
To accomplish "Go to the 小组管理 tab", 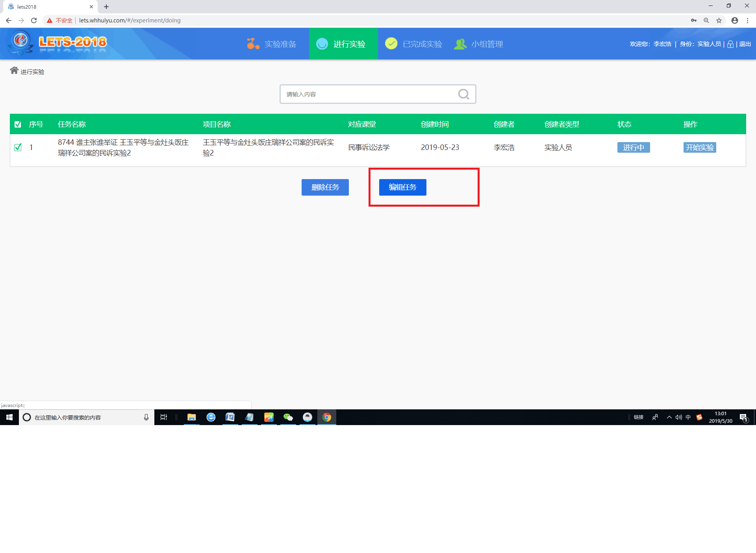I will pyautogui.click(x=479, y=44).
